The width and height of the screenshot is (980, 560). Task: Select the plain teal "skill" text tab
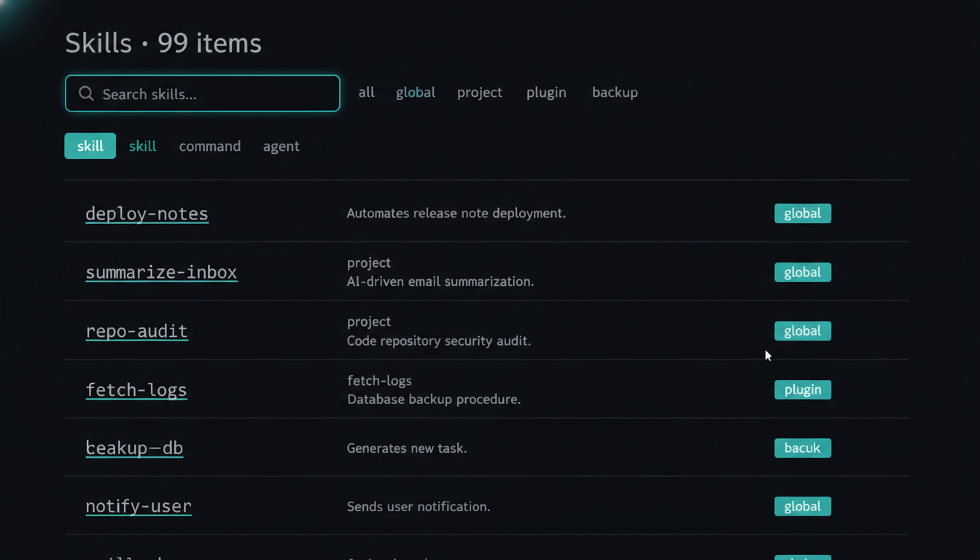pyautogui.click(x=142, y=146)
